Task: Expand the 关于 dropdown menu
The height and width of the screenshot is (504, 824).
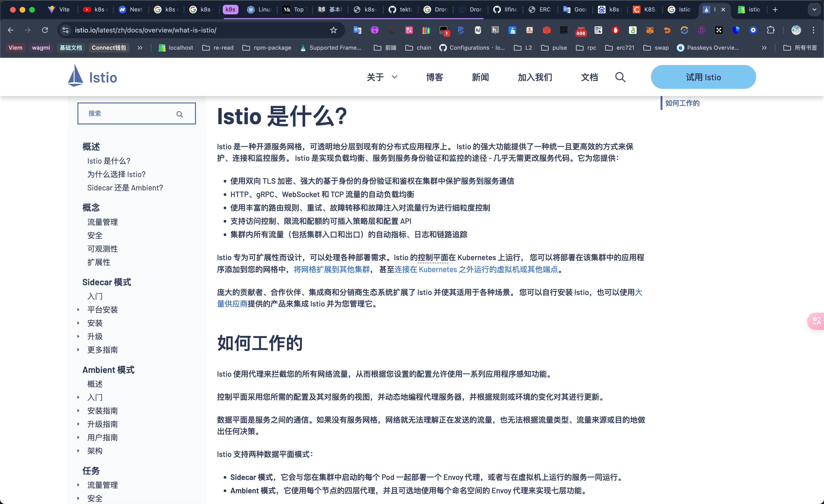Action: [382, 77]
